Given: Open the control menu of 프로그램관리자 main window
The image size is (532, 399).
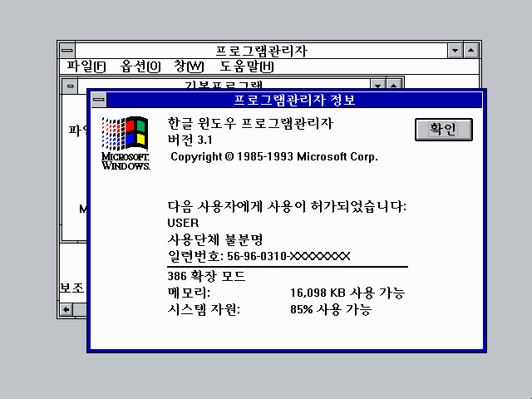Looking at the screenshot, I should (x=67, y=51).
